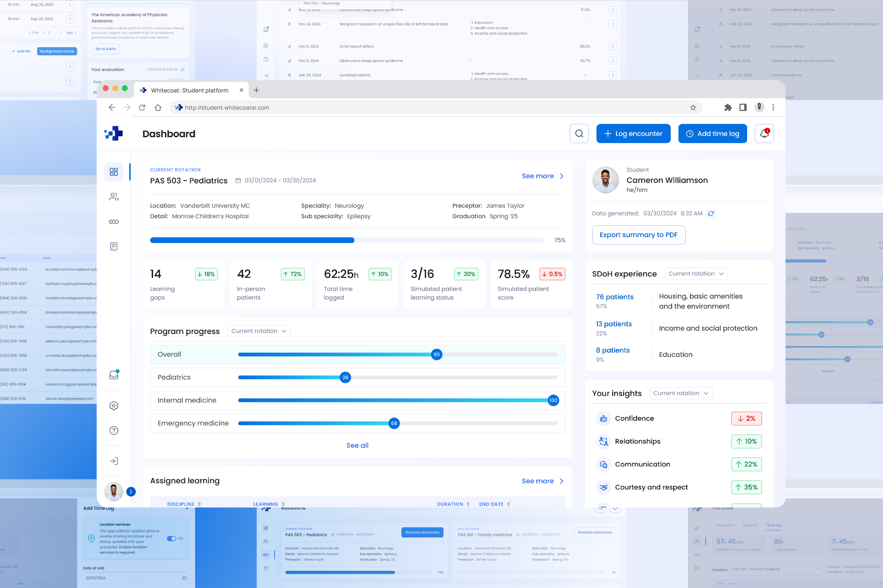Open Settings via the gear icon
Viewport: 883px width, 588px height.
[x=114, y=406]
